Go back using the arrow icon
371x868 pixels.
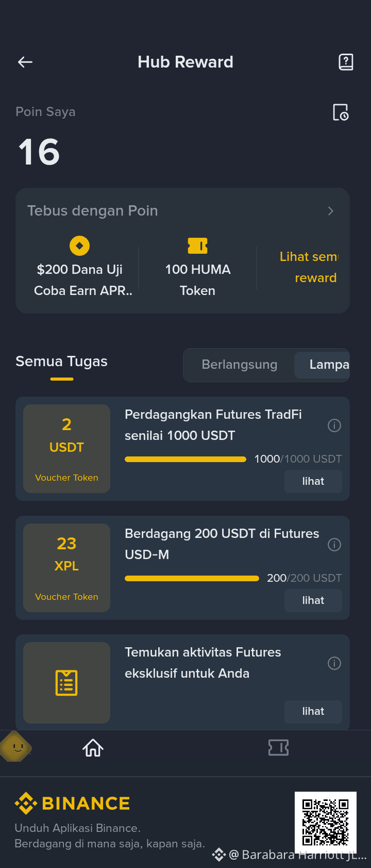tap(25, 62)
